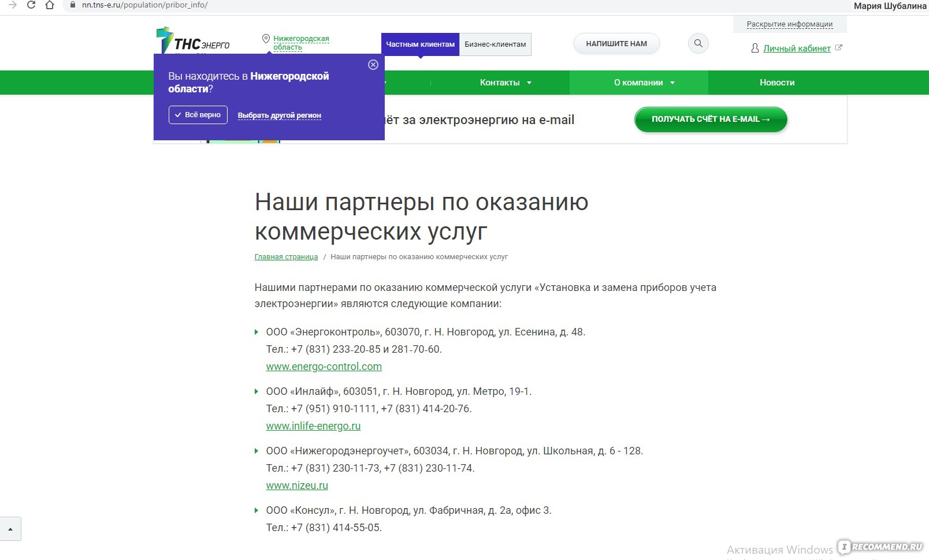
Task: Click phone line +7 (831) 233-20-85
Action: point(354,349)
